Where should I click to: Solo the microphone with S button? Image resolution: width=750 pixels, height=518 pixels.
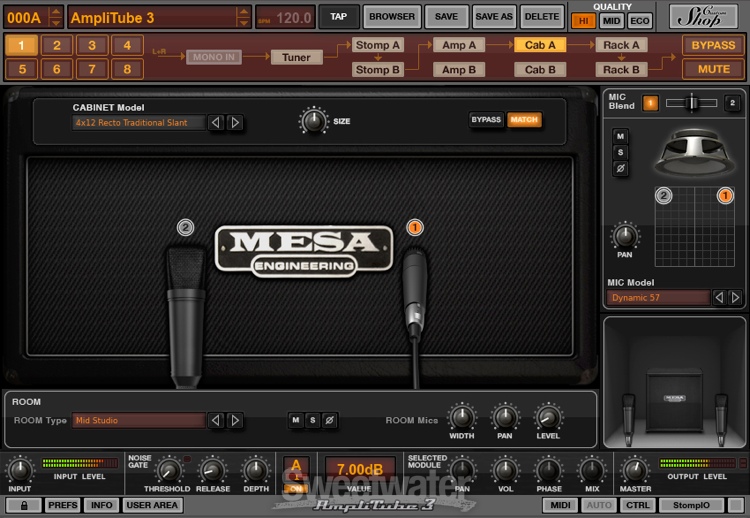coord(620,152)
